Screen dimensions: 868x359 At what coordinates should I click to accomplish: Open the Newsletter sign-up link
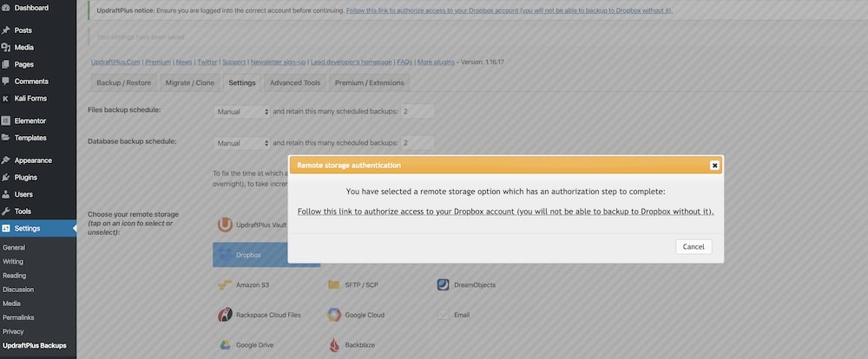coord(278,62)
